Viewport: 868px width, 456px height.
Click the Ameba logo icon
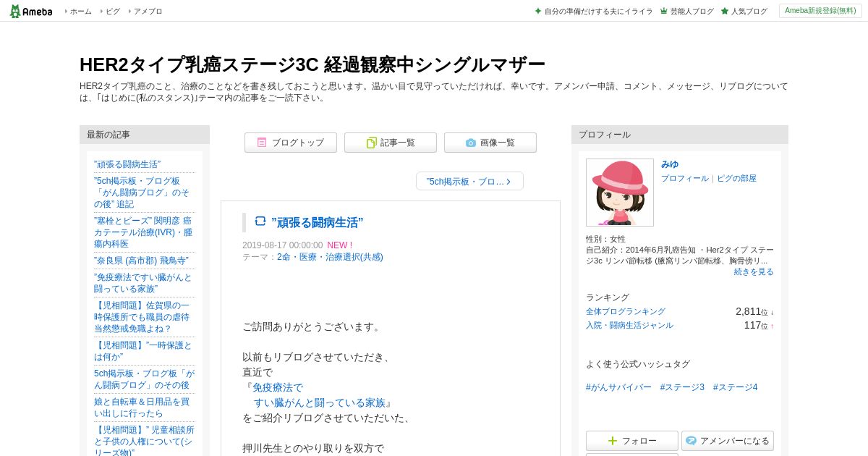click(x=30, y=11)
